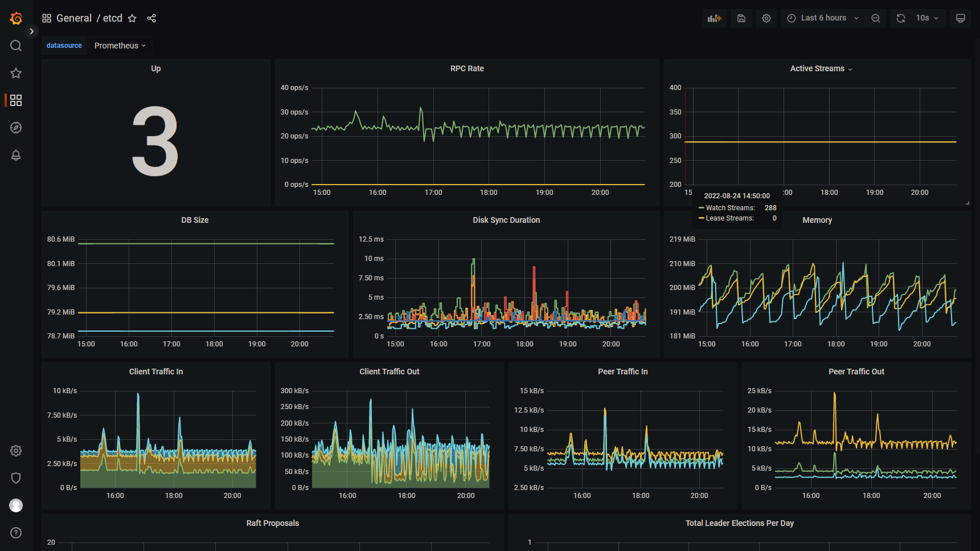Click the dashboard grid icon beside General

[x=47, y=18]
